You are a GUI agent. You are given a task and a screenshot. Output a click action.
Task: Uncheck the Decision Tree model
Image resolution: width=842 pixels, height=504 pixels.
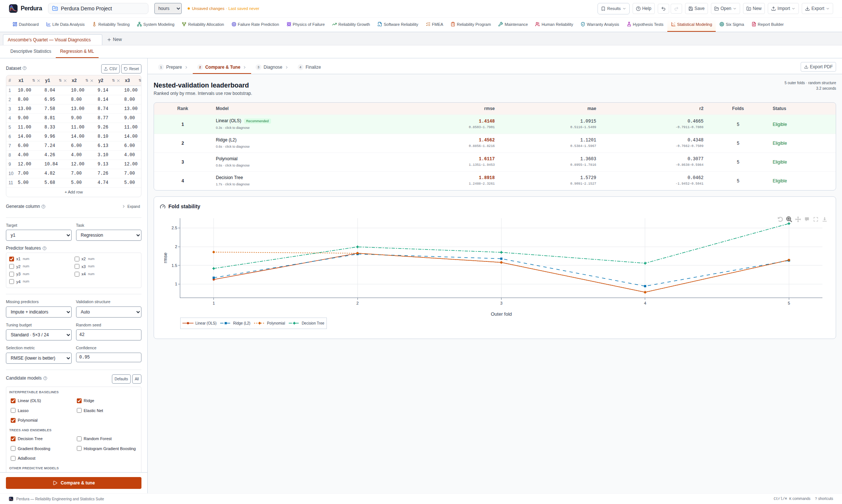point(13,439)
